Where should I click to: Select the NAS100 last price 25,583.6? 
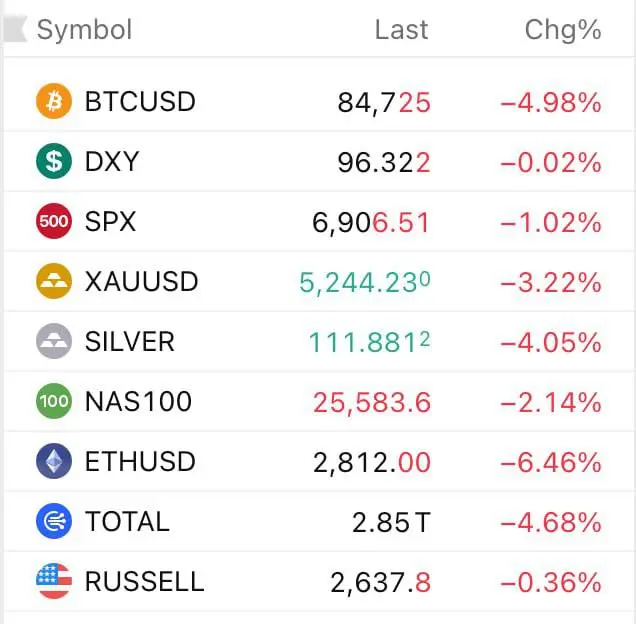click(372, 402)
